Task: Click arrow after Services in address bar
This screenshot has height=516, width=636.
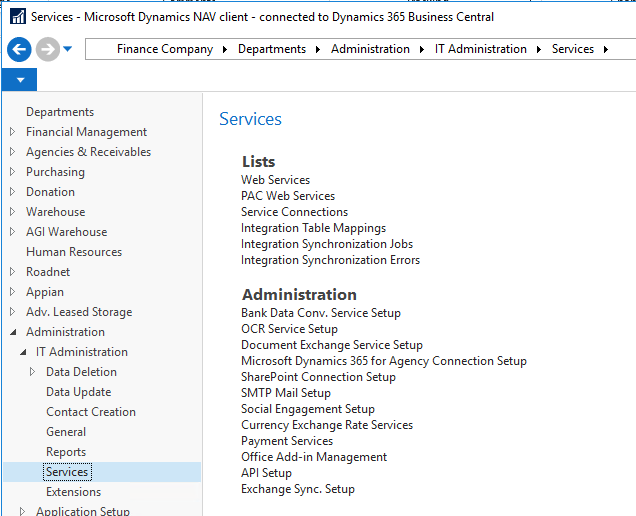Action: [606, 49]
